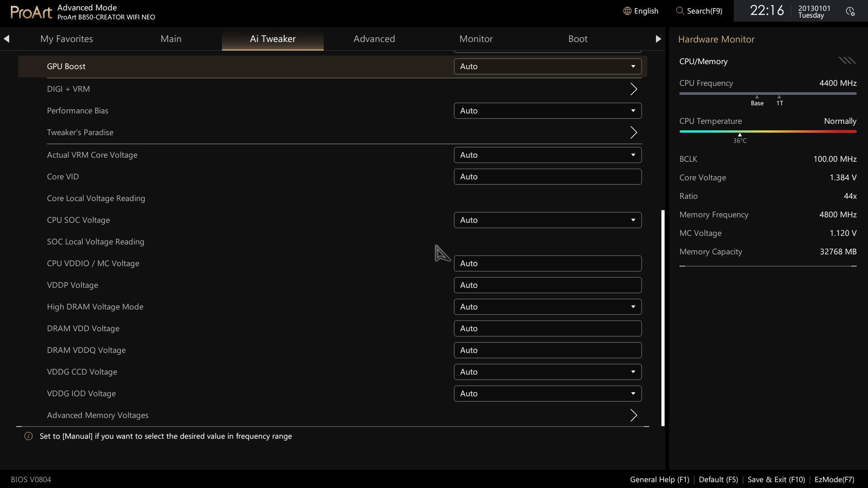Expand the Tweaker's Paradise submenu arrow
This screenshot has width=868, height=488.
634,132
